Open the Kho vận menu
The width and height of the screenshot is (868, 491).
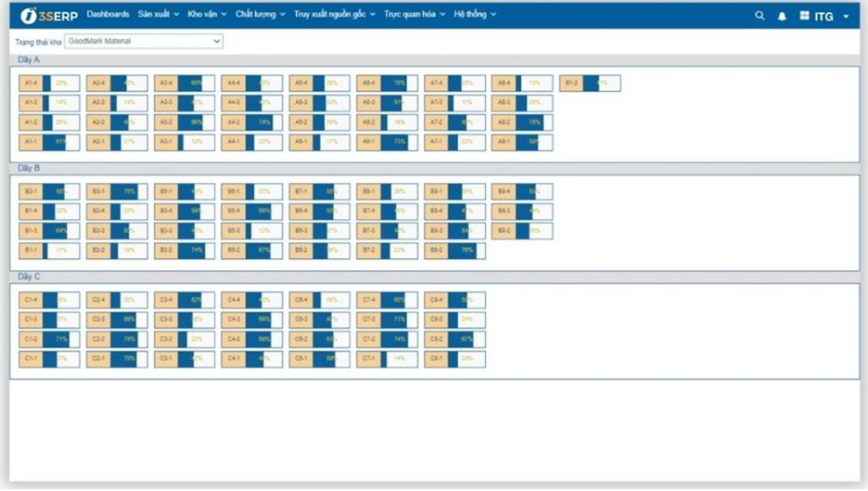[x=207, y=14]
